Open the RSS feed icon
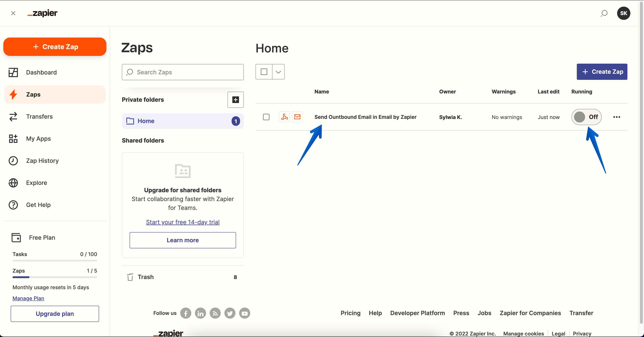This screenshot has height=337, width=644. [215, 313]
